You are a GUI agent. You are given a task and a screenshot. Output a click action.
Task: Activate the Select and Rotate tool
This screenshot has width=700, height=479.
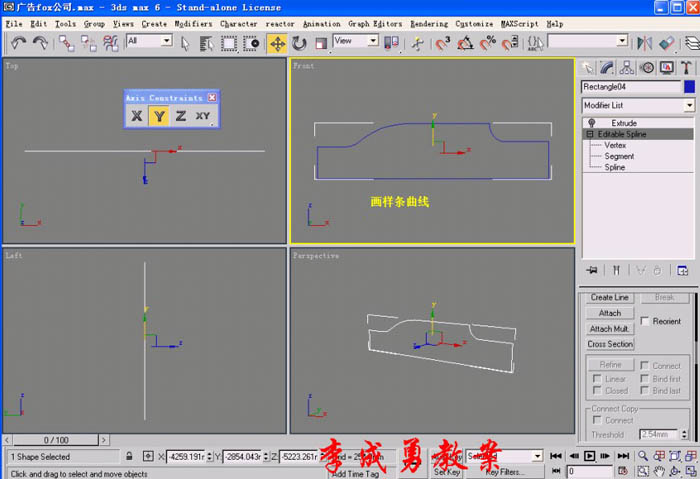coord(299,43)
